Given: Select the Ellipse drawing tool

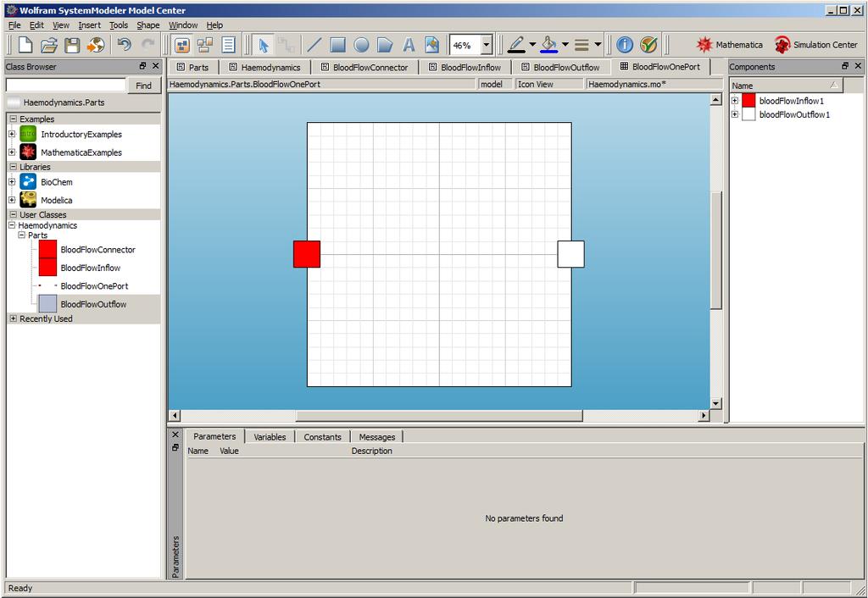Looking at the screenshot, I should pyautogui.click(x=361, y=45).
